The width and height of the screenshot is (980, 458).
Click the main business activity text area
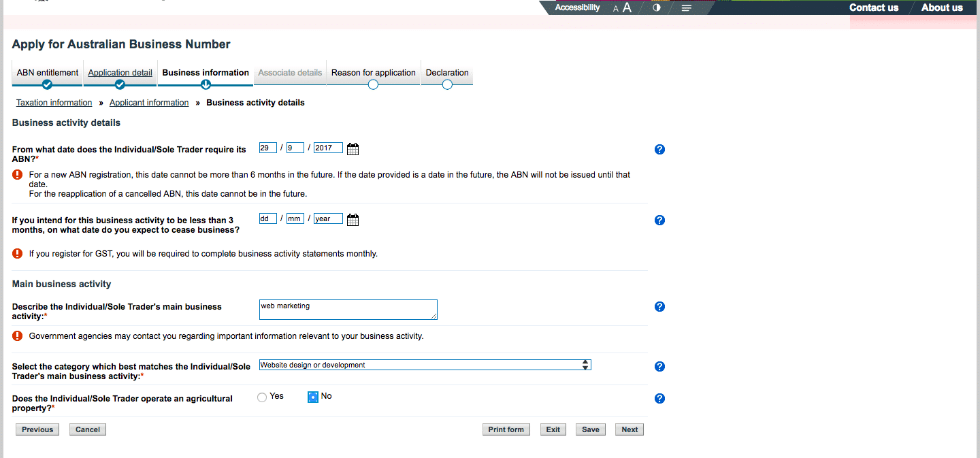pyautogui.click(x=348, y=310)
